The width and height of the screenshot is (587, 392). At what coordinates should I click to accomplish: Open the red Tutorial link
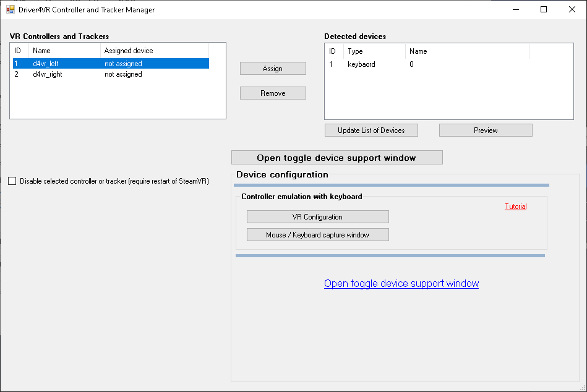point(515,207)
